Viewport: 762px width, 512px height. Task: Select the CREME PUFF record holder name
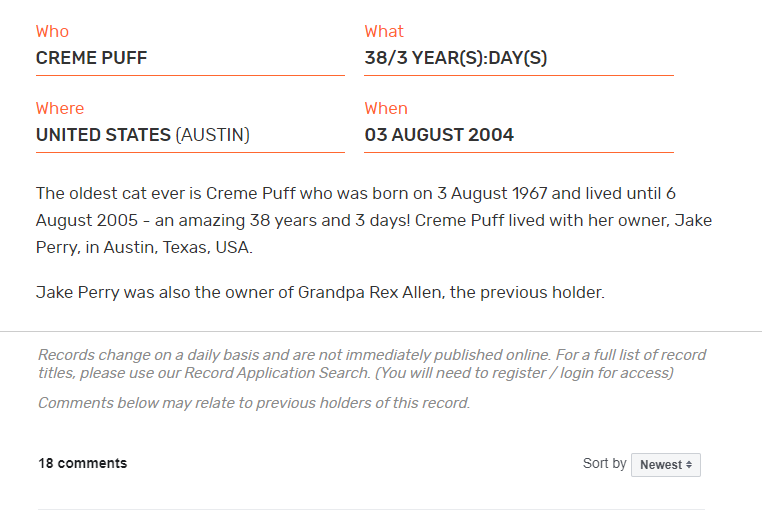91,58
